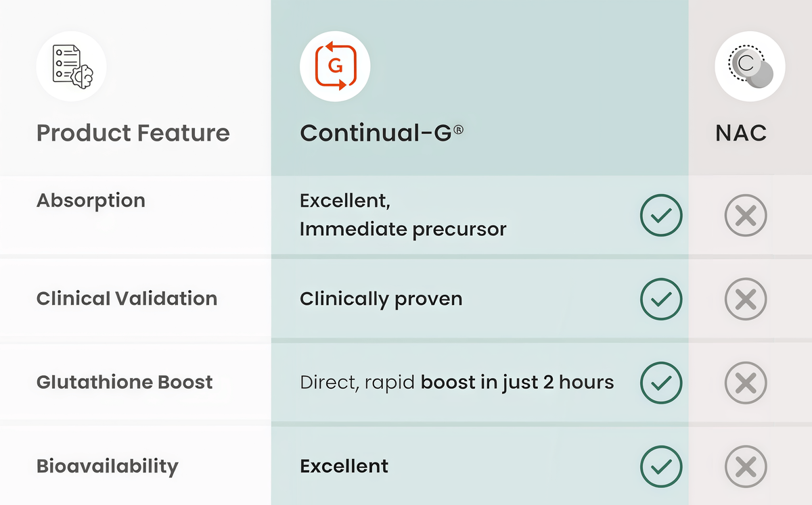Click the orange Continual-G logo icon
This screenshot has width=812, height=505.
(335, 66)
